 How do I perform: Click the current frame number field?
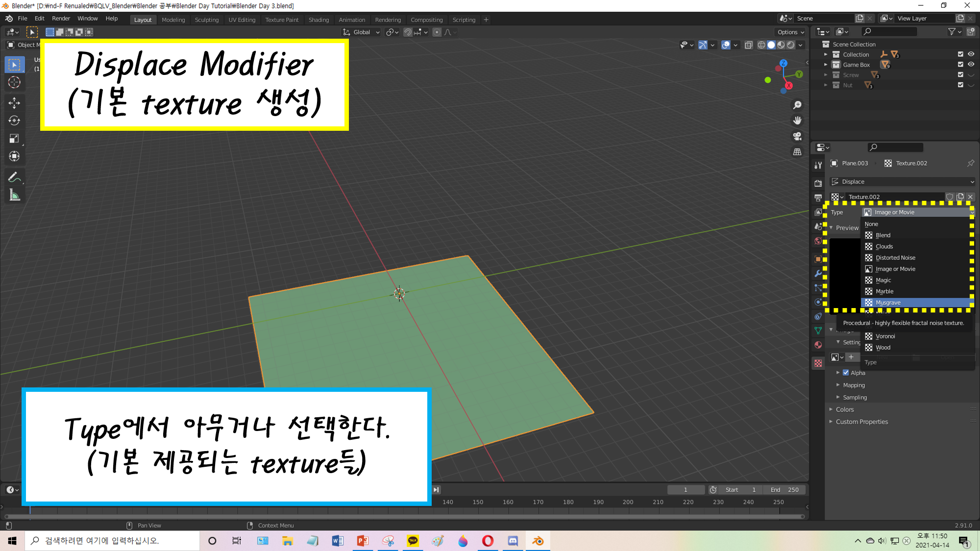tap(686, 490)
